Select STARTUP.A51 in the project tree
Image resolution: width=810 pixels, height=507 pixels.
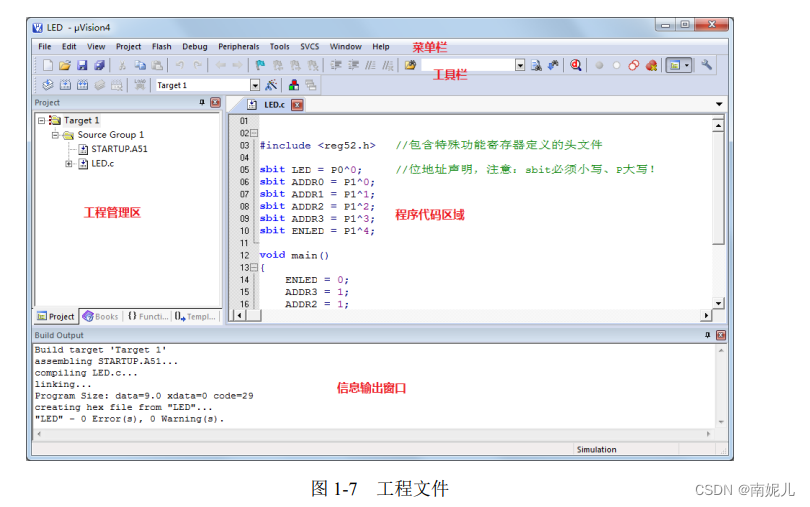(x=119, y=149)
